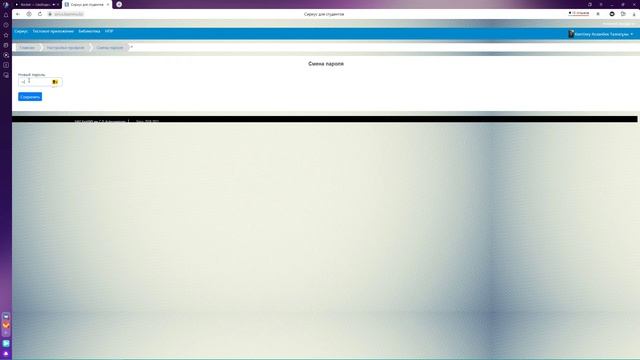Open the site protection shield icon
Image resolution: width=640 pixels, height=360 pixels.
pos(29,14)
